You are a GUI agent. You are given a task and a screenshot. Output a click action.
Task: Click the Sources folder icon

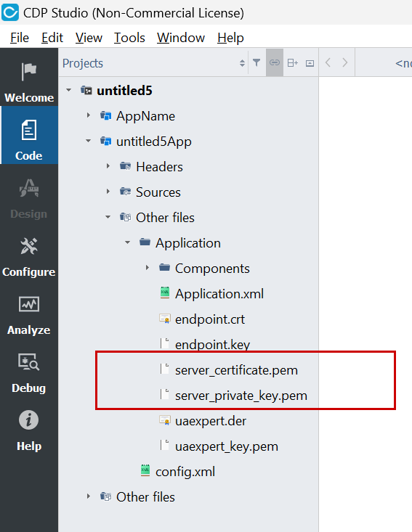tap(125, 192)
